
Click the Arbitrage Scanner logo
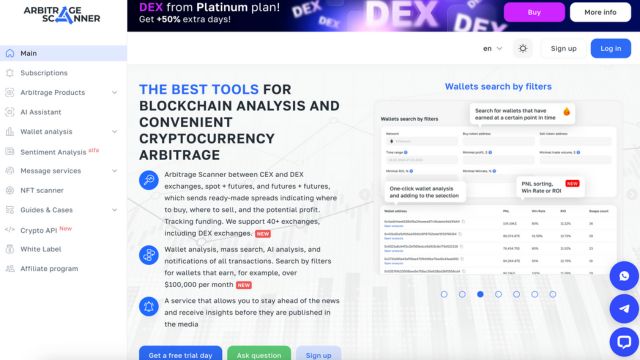tap(62, 15)
